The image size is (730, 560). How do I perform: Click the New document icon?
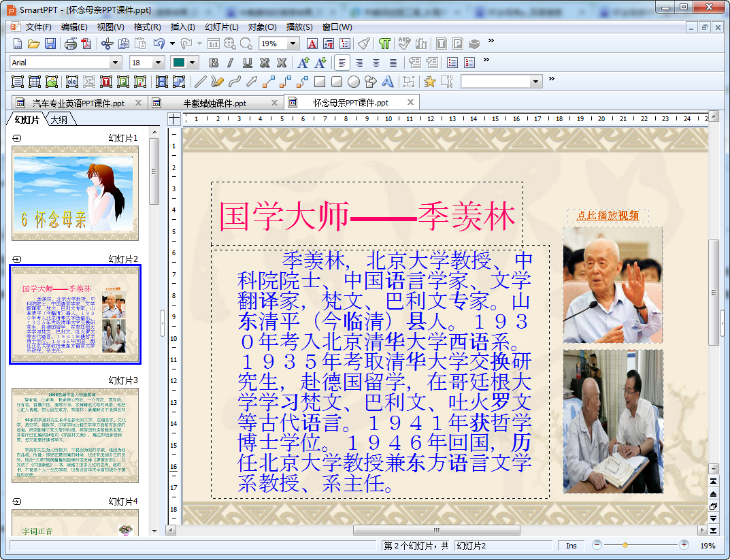[17, 44]
